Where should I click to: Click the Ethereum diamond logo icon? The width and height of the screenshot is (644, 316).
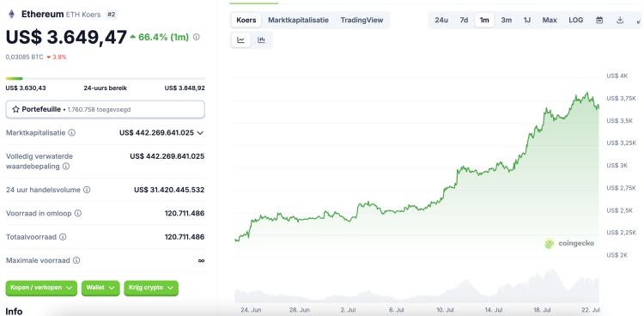click(11, 14)
